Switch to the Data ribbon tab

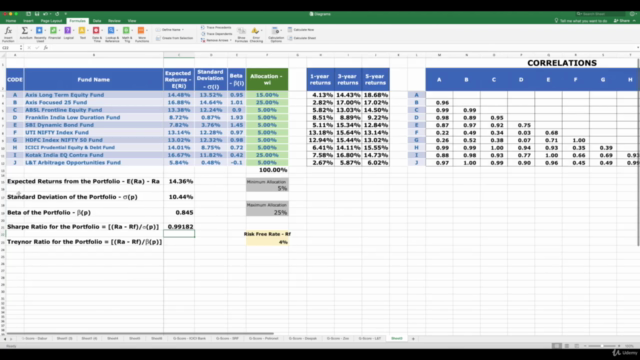97,21
